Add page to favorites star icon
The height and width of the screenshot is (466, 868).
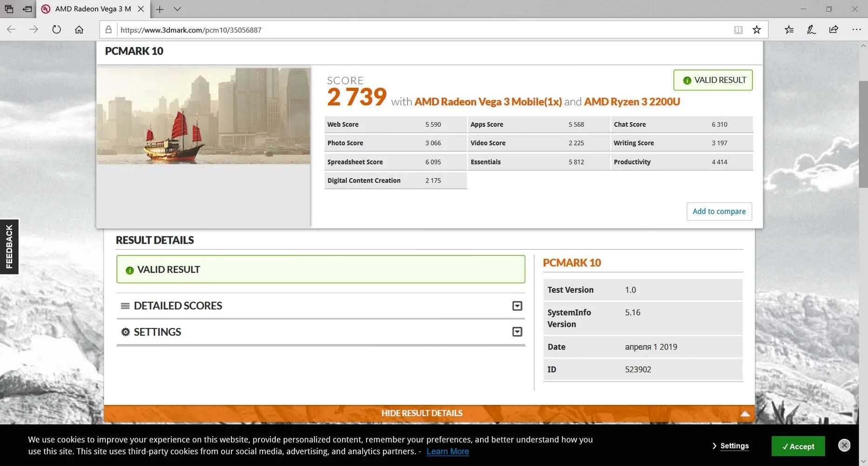(x=757, y=30)
